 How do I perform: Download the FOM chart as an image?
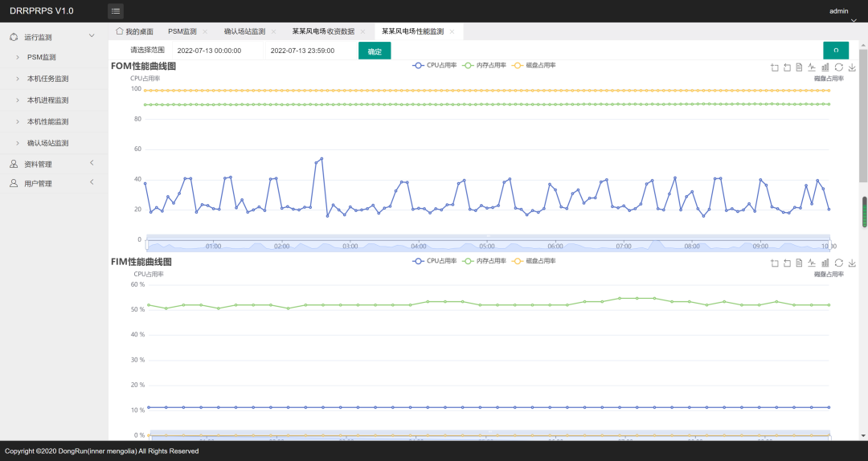852,67
